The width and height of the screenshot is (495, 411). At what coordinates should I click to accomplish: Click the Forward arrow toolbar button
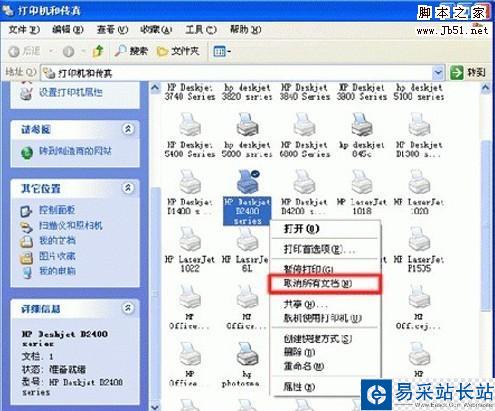pos(68,51)
